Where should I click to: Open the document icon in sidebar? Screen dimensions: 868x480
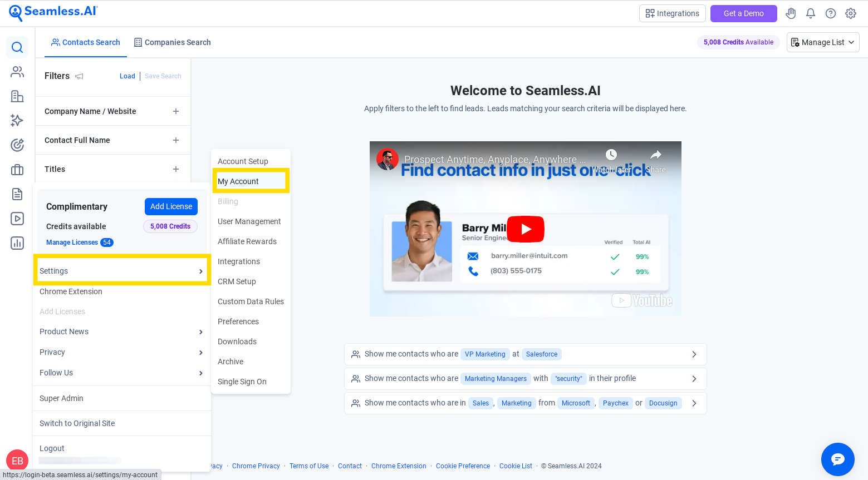pos(17,194)
